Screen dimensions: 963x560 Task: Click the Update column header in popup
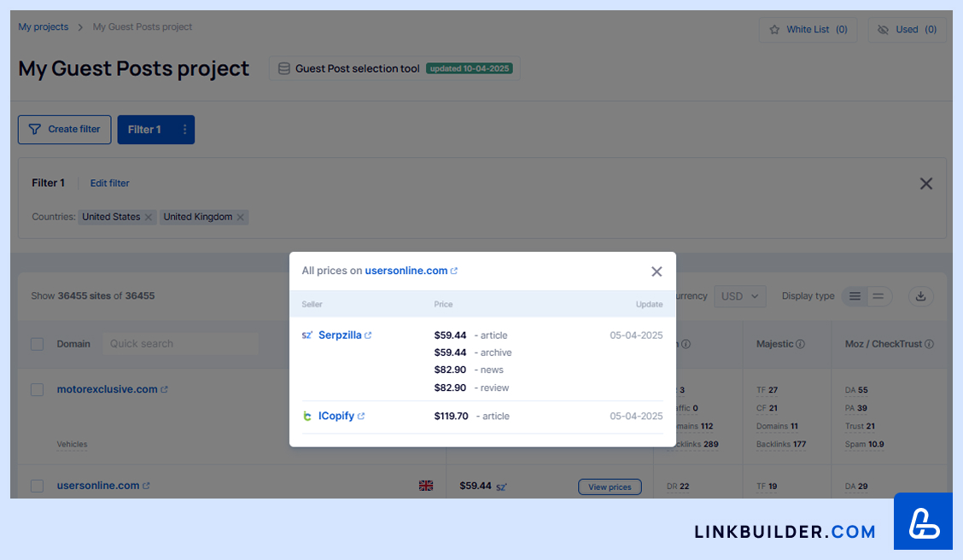pos(649,305)
